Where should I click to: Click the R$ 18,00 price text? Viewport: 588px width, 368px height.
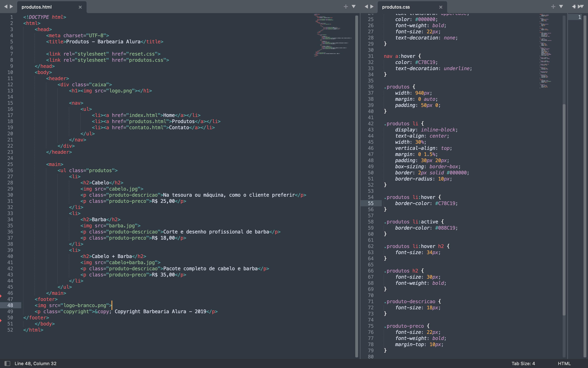163,238
